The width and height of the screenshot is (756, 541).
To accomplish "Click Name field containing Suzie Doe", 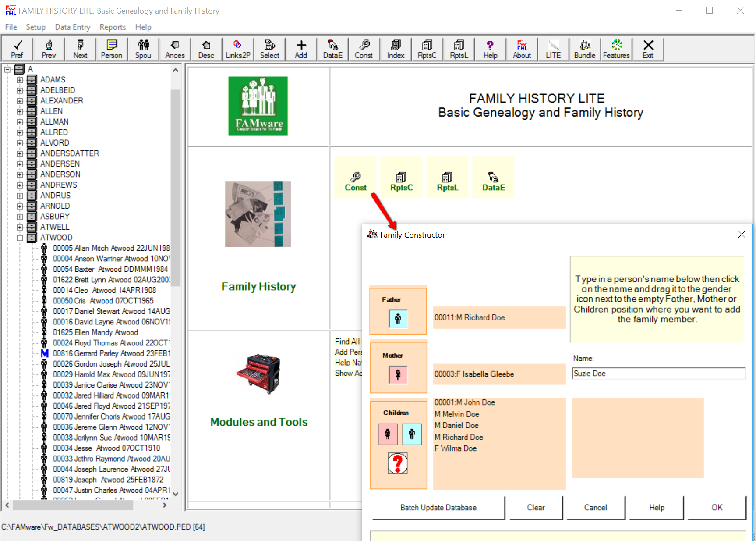I will point(658,374).
